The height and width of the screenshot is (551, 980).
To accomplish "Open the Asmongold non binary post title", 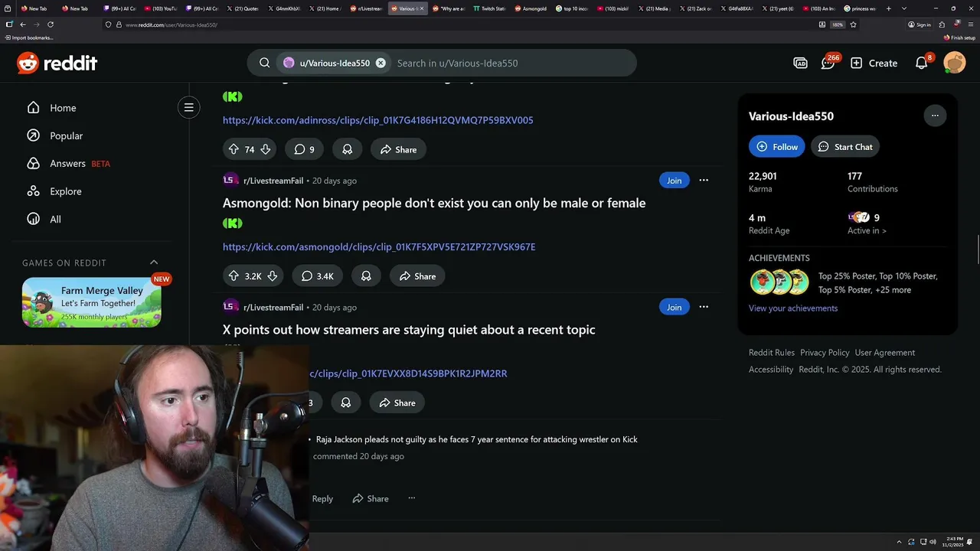I will (434, 203).
